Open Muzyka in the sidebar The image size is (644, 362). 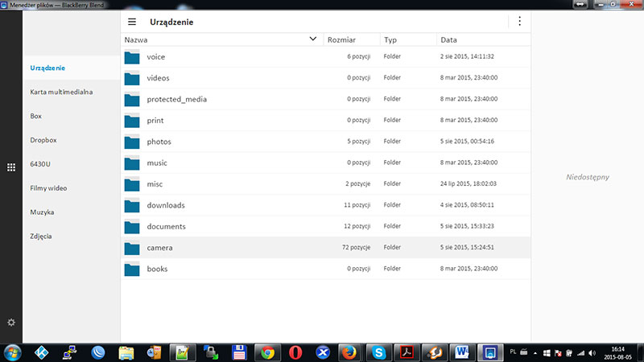42,212
